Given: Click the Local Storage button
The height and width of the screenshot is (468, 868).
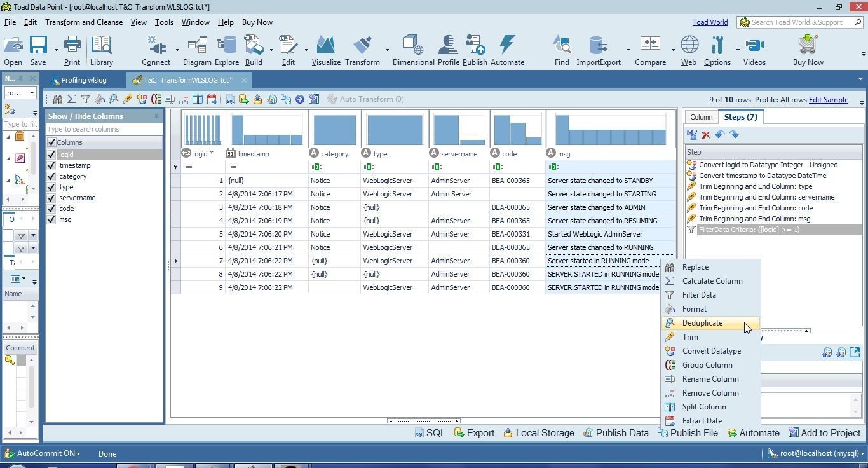Looking at the screenshot, I should [539, 433].
